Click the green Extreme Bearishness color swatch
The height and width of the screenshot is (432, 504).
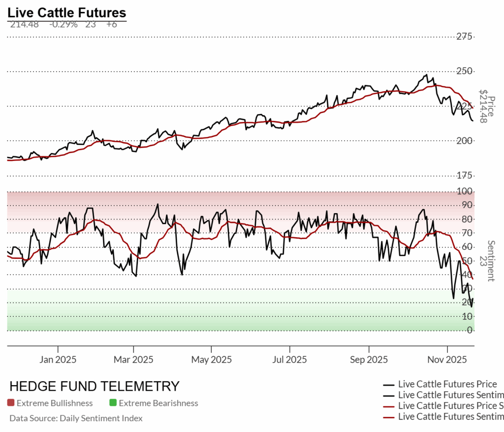click(113, 403)
